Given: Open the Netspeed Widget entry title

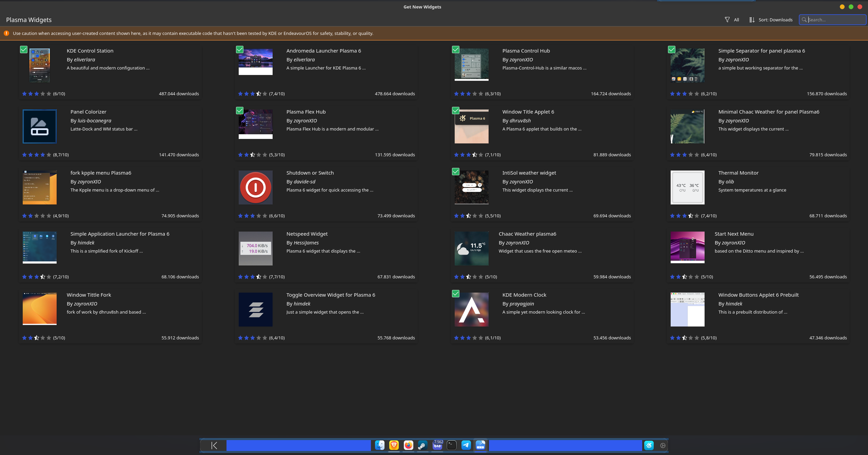Looking at the screenshot, I should [x=307, y=234].
